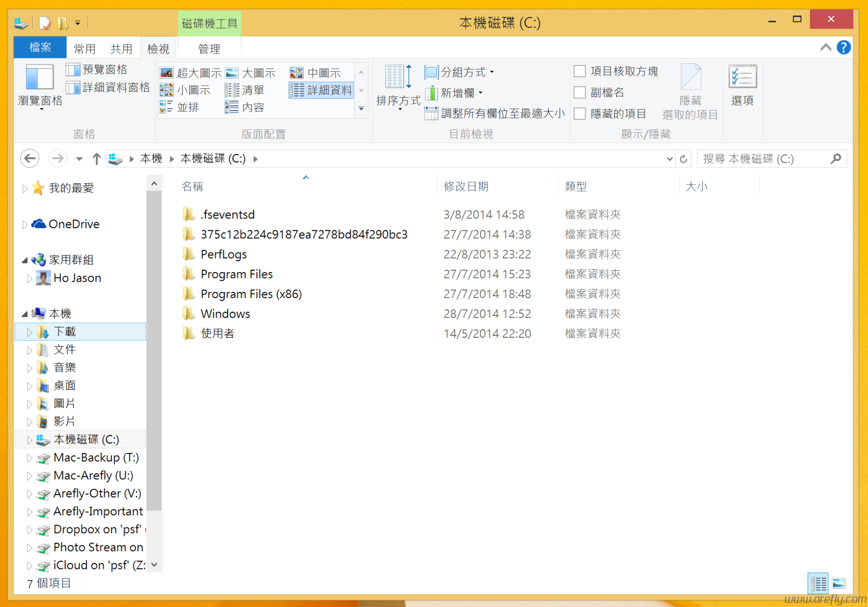This screenshot has width=868, height=607.
Task: Select the 詳細資料 details view
Action: (321, 90)
